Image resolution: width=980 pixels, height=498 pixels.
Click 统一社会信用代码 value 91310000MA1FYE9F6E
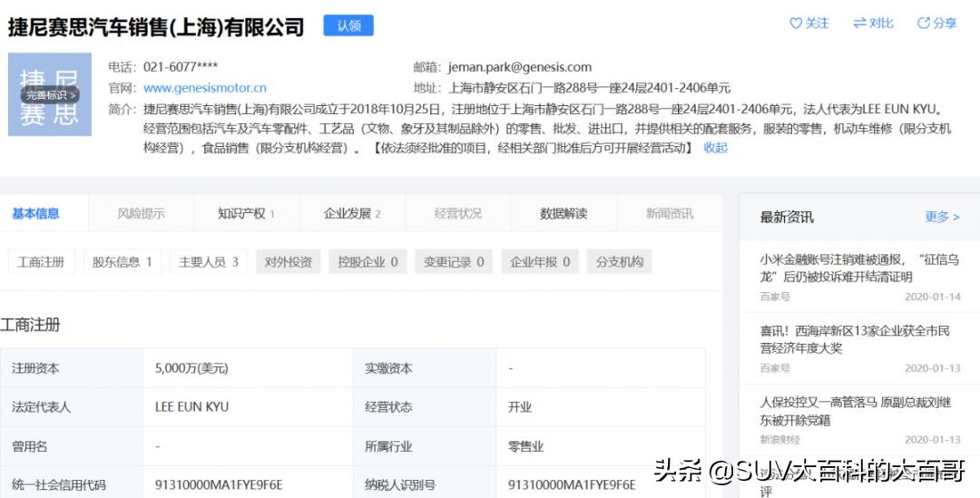(219, 485)
